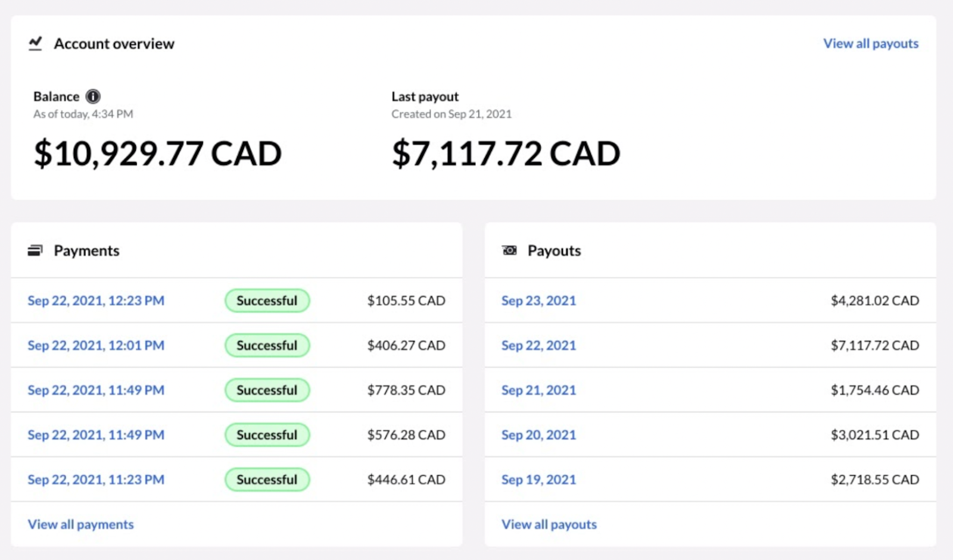Click the Payouts cash icon
953x560 pixels.
click(509, 251)
